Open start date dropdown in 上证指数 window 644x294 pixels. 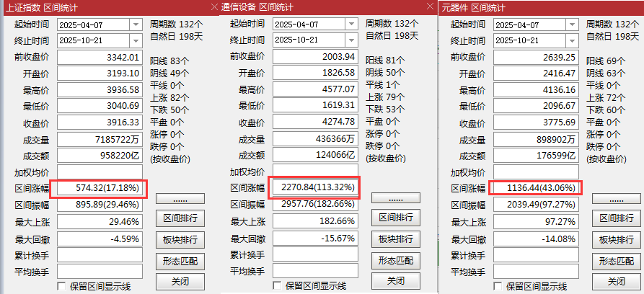136,24
